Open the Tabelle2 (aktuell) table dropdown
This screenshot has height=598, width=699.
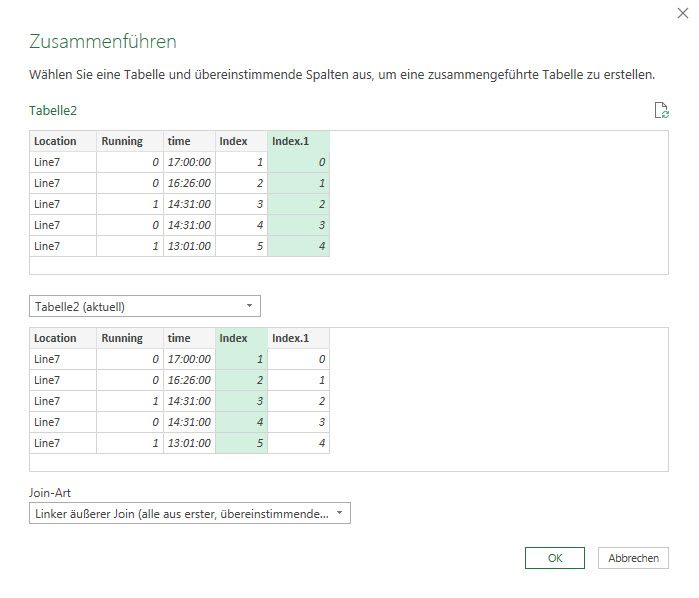(145, 306)
